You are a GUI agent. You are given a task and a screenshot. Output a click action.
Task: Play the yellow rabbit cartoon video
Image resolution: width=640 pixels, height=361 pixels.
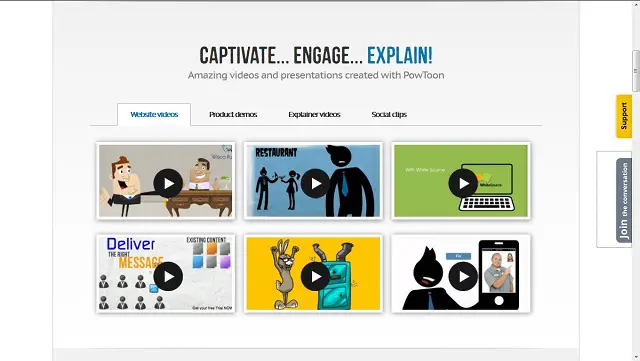click(315, 276)
